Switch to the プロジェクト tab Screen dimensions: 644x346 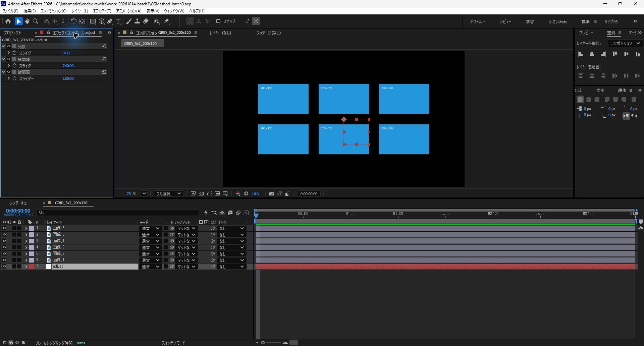pos(12,33)
